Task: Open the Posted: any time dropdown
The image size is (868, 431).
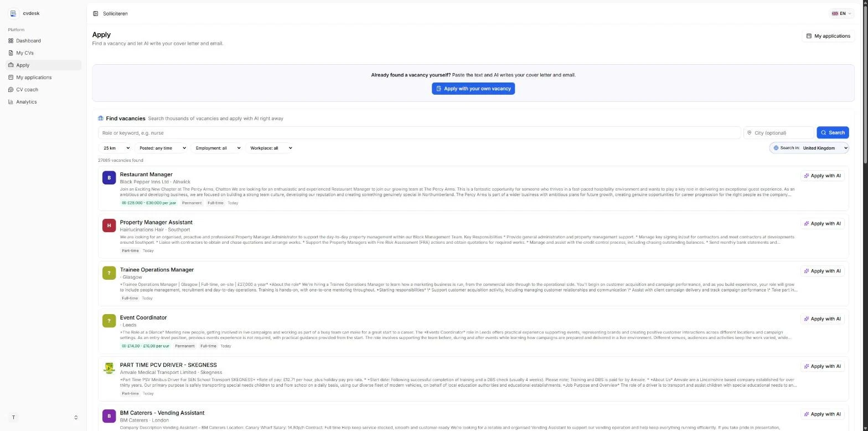Action: (x=161, y=148)
